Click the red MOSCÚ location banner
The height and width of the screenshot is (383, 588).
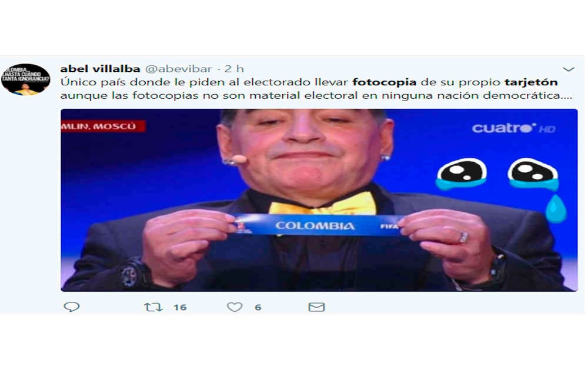(x=103, y=126)
